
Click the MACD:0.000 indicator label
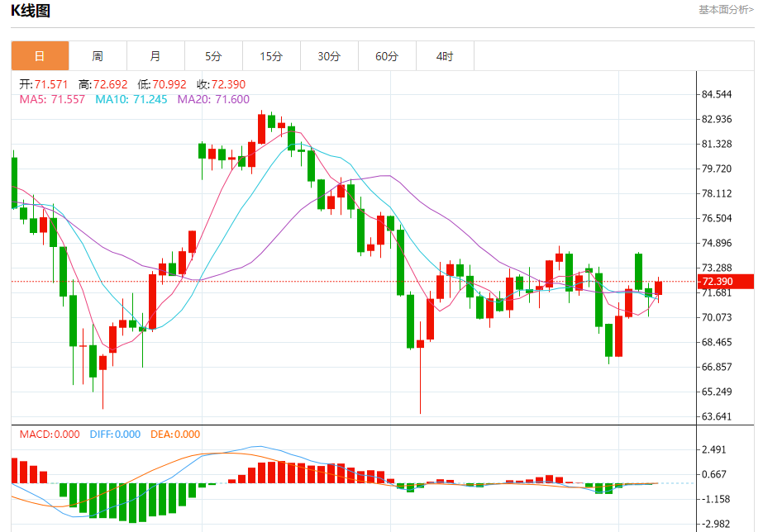[x=50, y=435]
